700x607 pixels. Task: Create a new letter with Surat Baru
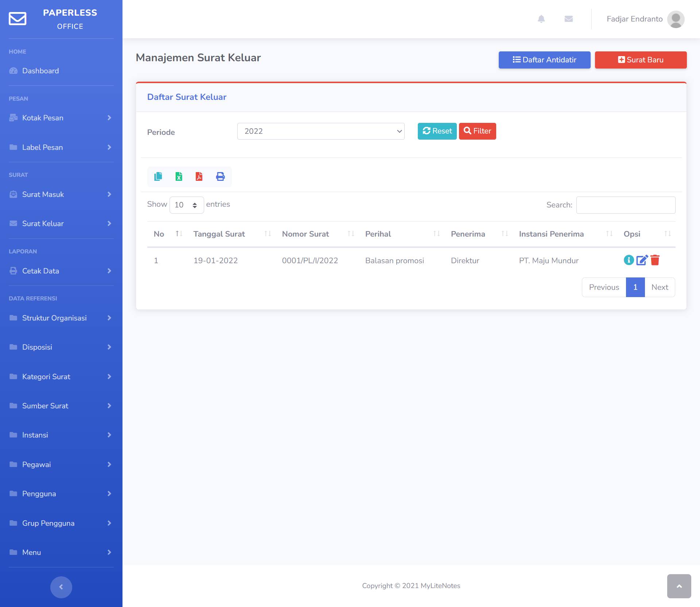pyautogui.click(x=641, y=60)
